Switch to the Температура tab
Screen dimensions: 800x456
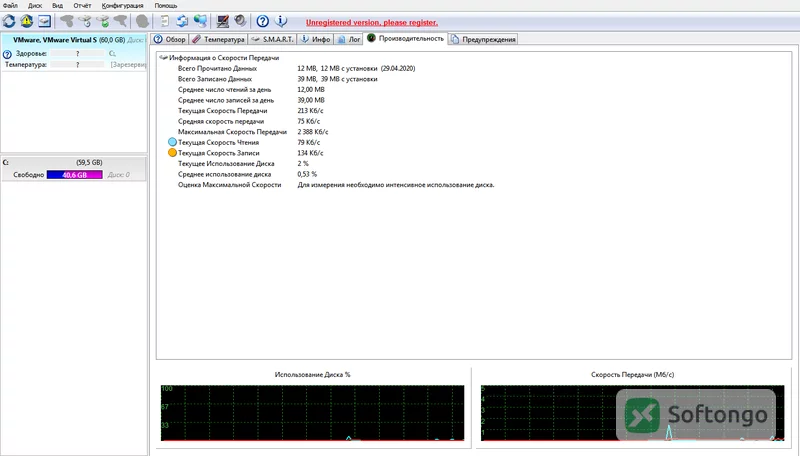pos(219,39)
